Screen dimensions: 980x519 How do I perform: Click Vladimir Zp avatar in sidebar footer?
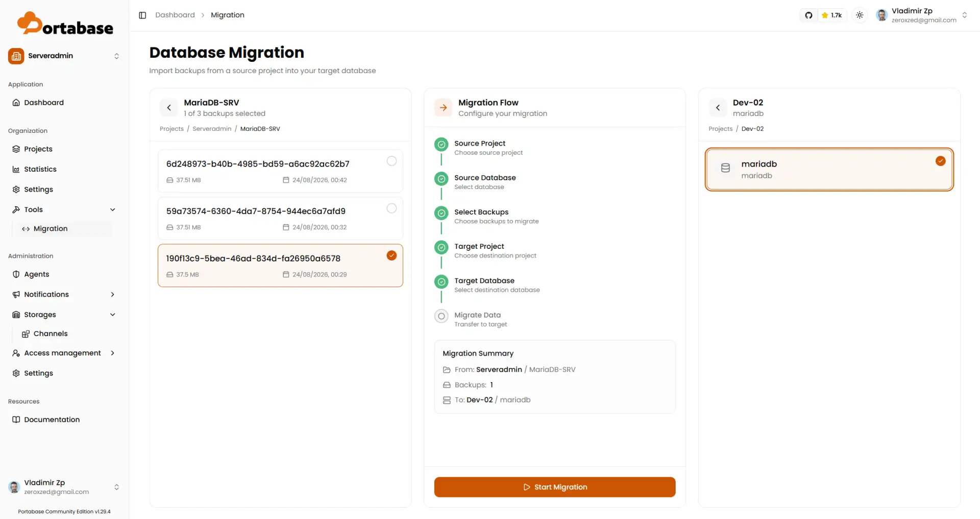click(14, 487)
